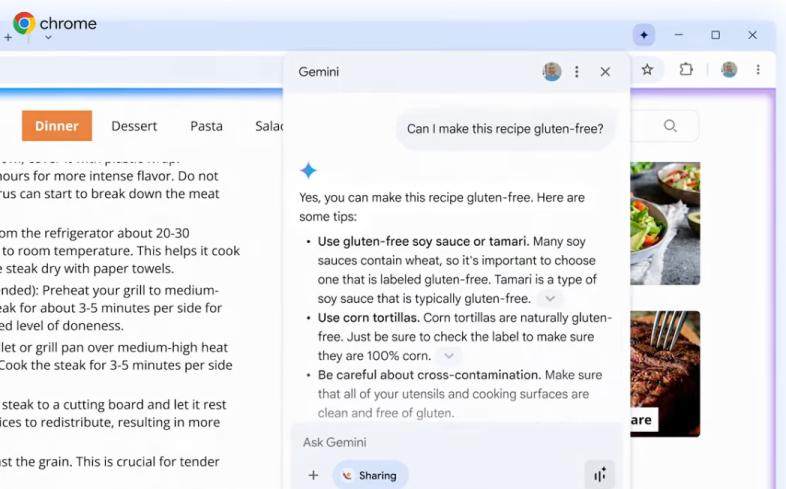Expand the gluten-free soy sauce tip chevron
The image size is (786, 489).
click(x=549, y=299)
